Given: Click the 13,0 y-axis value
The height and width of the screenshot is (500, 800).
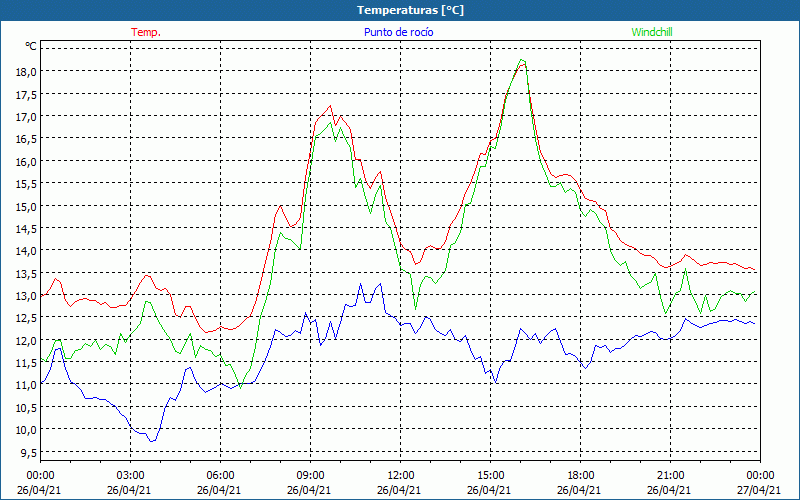Looking at the screenshot, I should (27, 296).
